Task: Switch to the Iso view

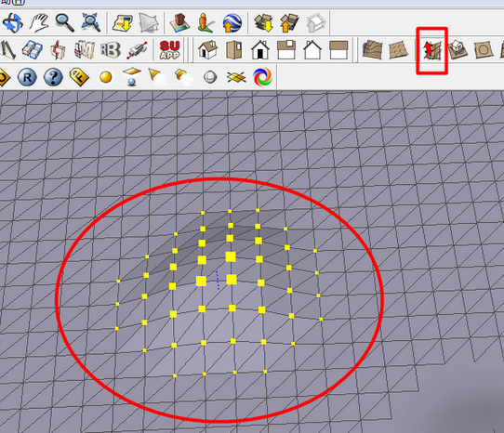Action: 207,50
